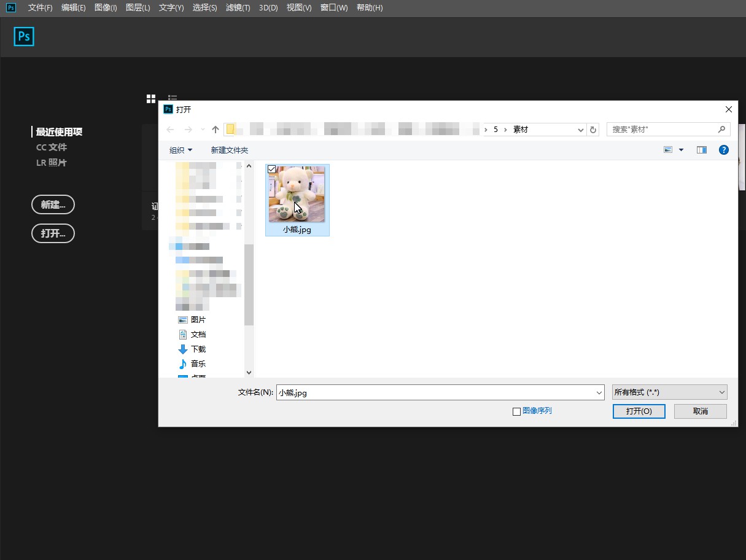
Task: Toggle the preview pane icon
Action: point(702,150)
